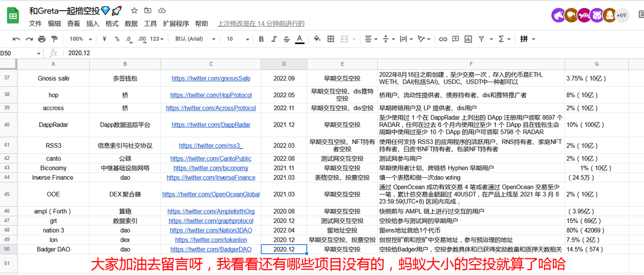644x275 pixels.
Task: Apply strikethrough formatting
Action: click(x=287, y=39)
